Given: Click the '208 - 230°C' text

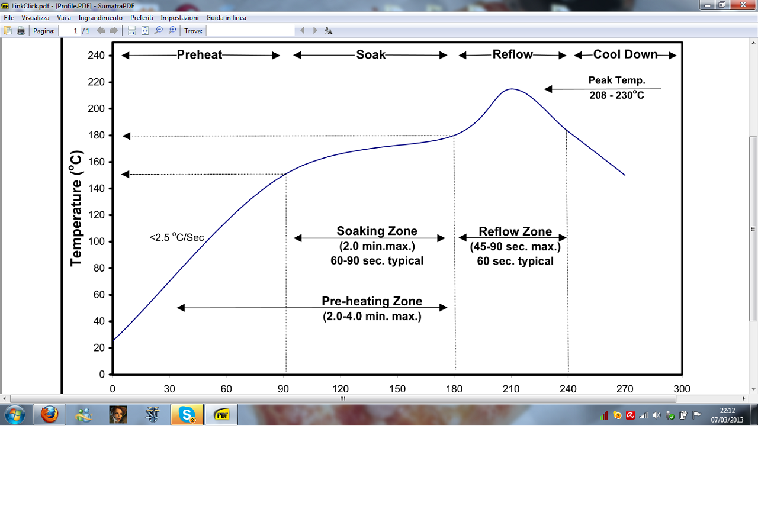Looking at the screenshot, I should tap(616, 95).
